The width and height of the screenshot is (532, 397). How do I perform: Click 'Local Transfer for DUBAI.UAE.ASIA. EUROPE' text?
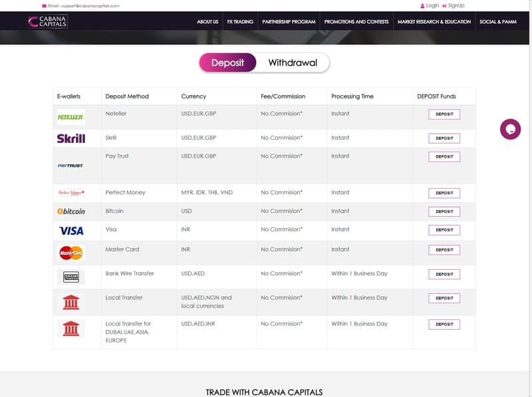(x=128, y=332)
